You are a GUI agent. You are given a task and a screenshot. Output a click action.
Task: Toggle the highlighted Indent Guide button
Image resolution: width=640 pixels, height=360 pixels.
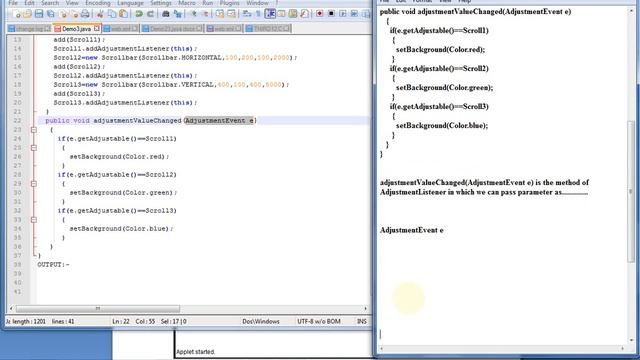click(x=270, y=14)
